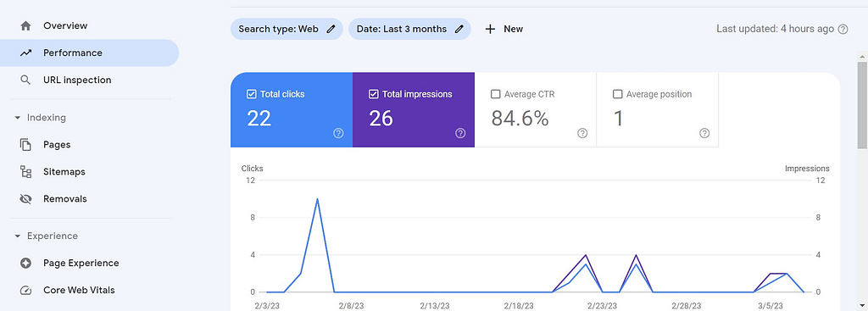Click the Sitemaps icon in sidebar
Viewport: 868px width, 311px height.
point(25,171)
